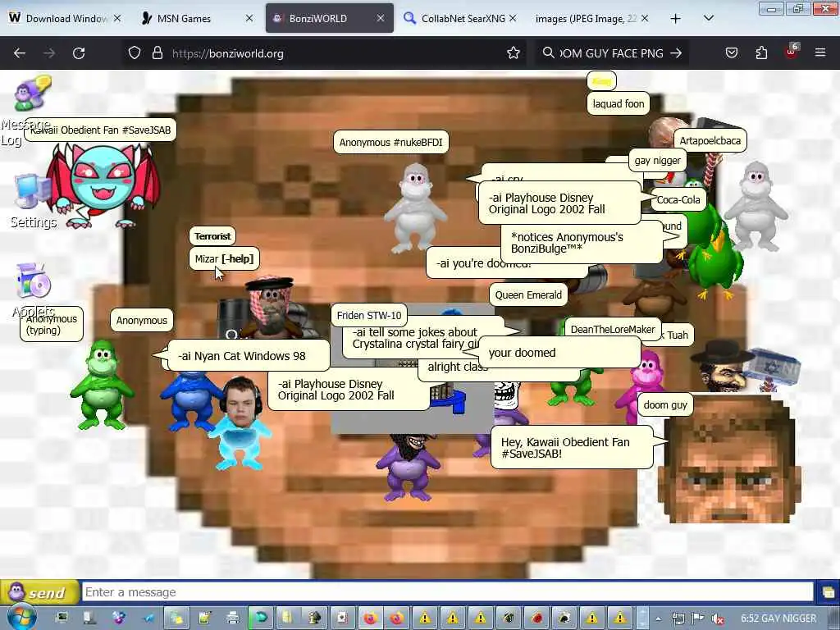Close the CollabNet SearXNG tab
840x630 pixels.
pos(513,18)
